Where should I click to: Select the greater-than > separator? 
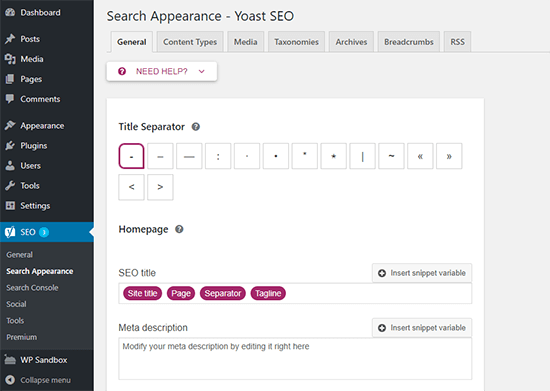(160, 187)
